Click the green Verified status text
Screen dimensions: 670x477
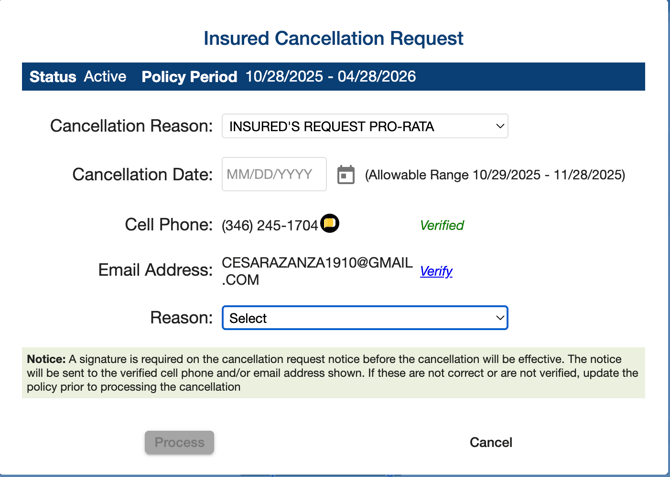442,226
